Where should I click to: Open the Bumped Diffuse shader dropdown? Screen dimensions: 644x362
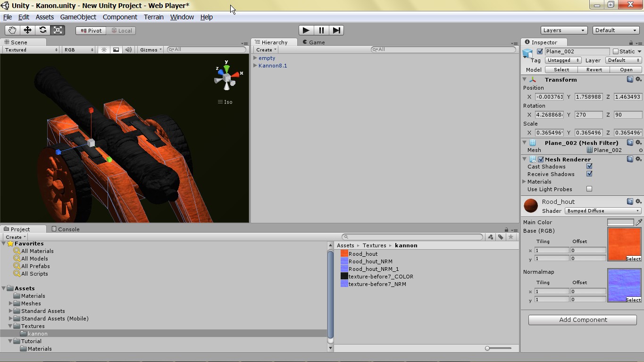tap(603, 211)
